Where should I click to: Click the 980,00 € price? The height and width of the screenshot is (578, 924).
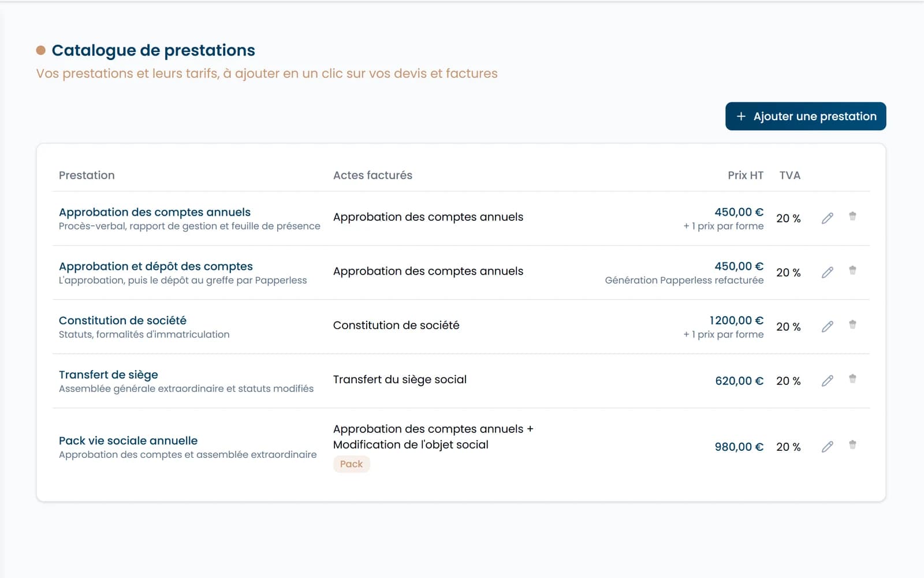(x=739, y=447)
